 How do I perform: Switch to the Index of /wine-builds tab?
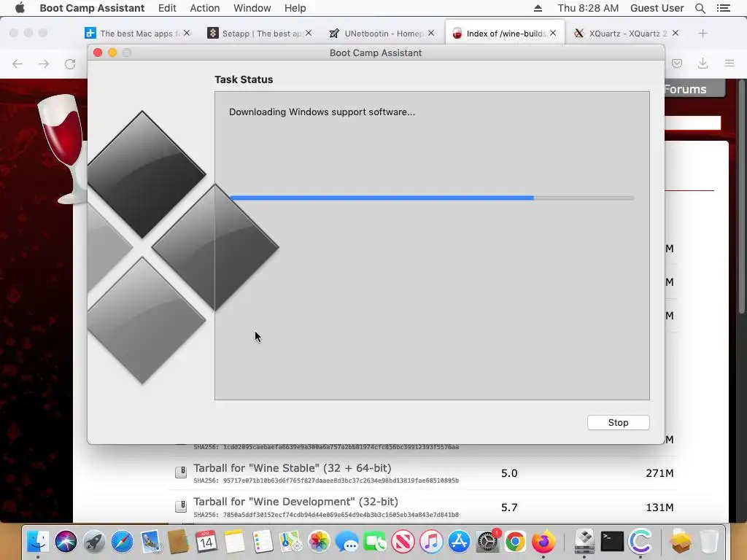pos(505,33)
